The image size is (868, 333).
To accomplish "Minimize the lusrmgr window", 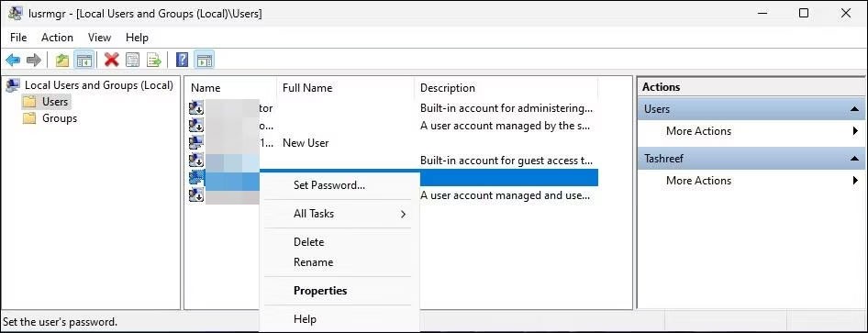I will point(762,13).
